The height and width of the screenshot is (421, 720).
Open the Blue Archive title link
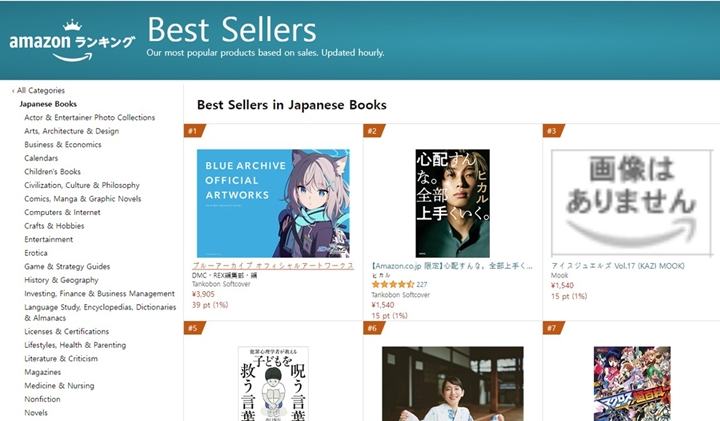[x=273, y=266]
